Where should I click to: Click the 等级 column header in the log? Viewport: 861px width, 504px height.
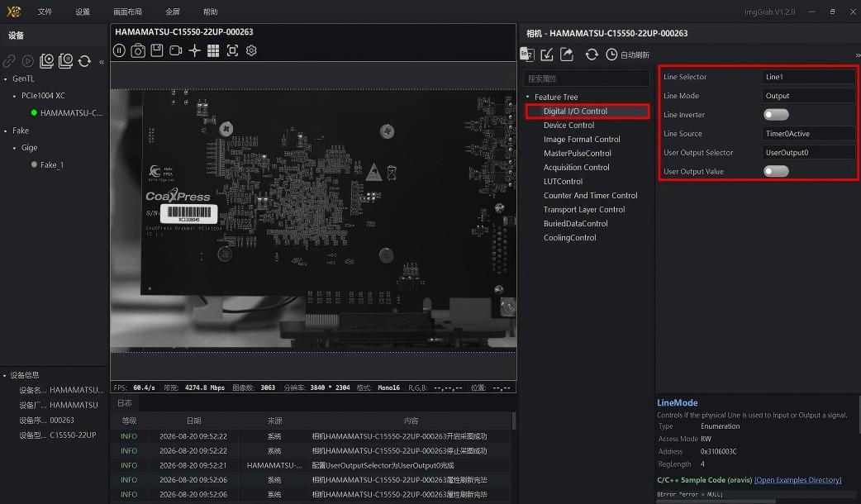click(129, 421)
